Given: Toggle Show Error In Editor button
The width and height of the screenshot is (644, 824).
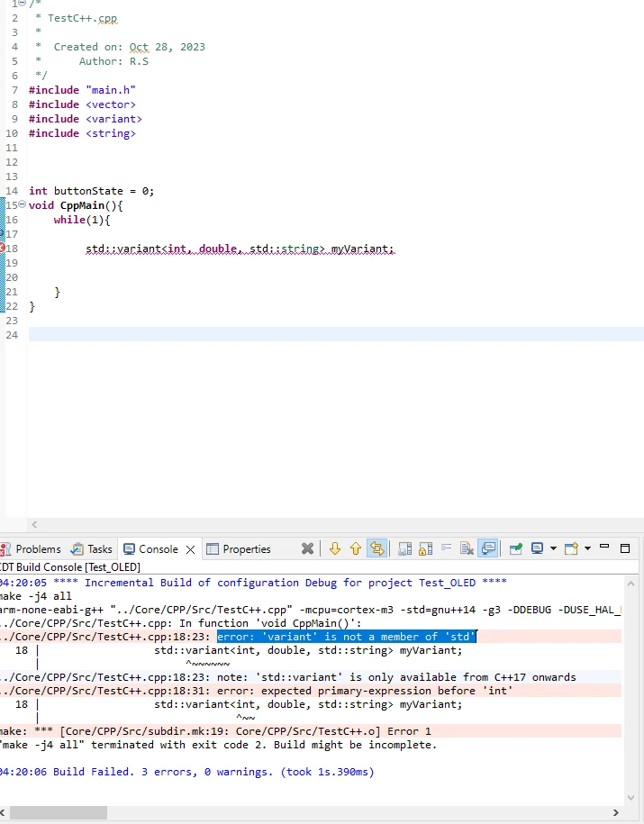Looking at the screenshot, I should pyautogui.click(x=376, y=548).
